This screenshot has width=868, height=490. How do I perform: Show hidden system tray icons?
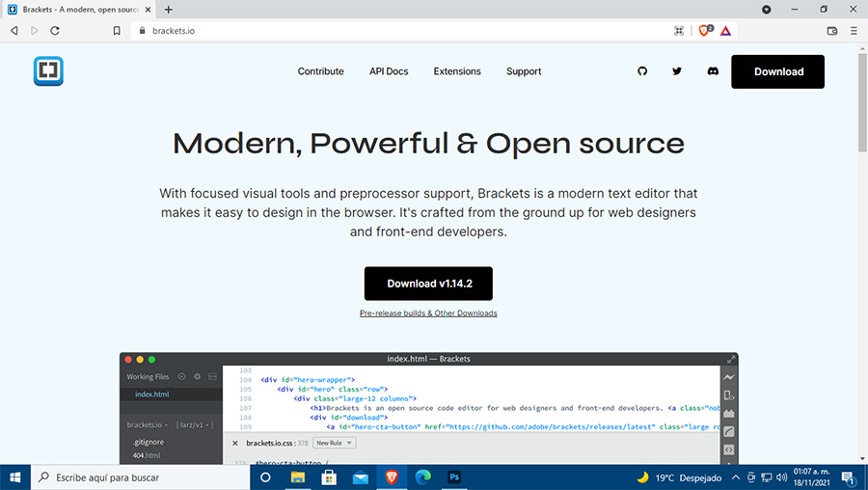tap(736, 477)
